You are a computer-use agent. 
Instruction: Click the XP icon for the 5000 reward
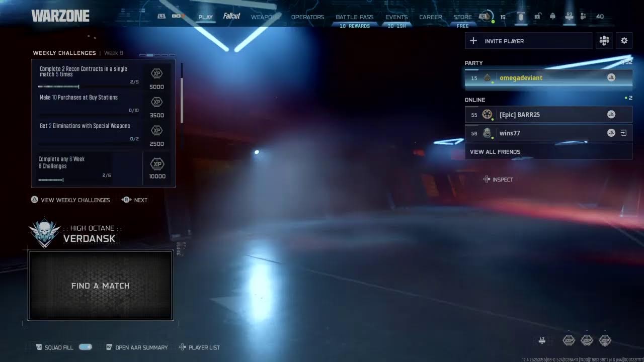(157, 74)
